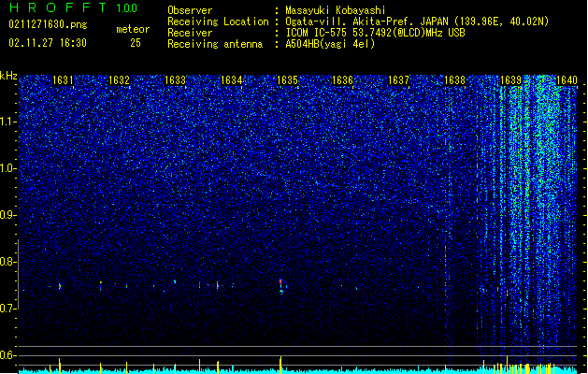The height and width of the screenshot is (374, 588).
Task: Click the 1631 time marker label
Action: (63, 80)
